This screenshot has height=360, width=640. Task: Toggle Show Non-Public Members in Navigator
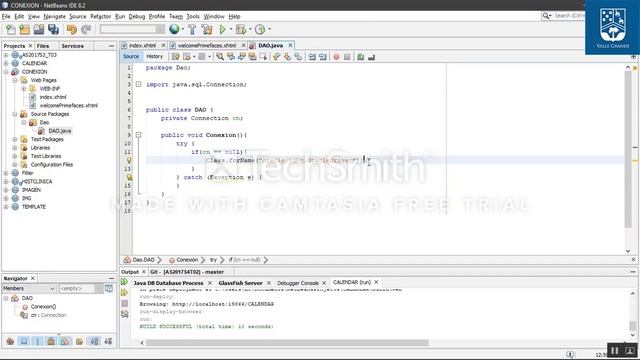point(51,341)
